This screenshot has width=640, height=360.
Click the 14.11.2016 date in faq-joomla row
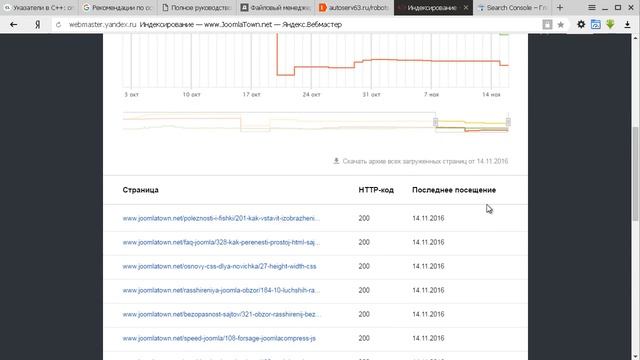(428, 242)
